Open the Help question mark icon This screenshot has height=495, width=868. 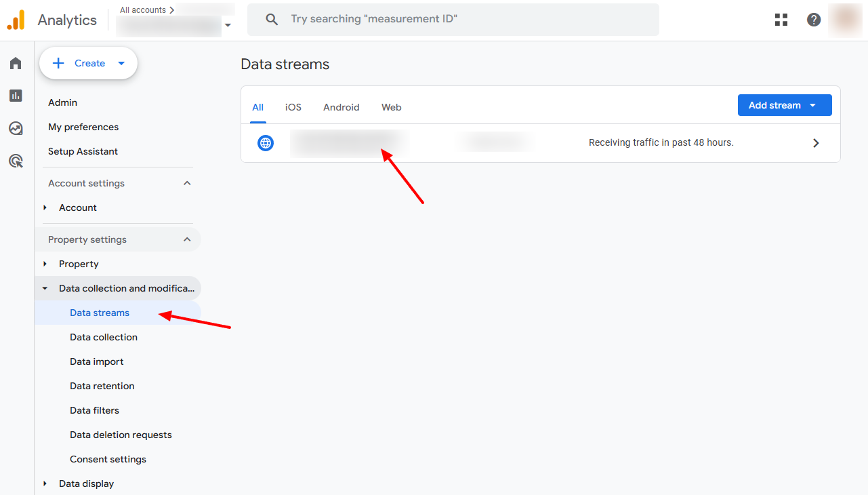814,20
